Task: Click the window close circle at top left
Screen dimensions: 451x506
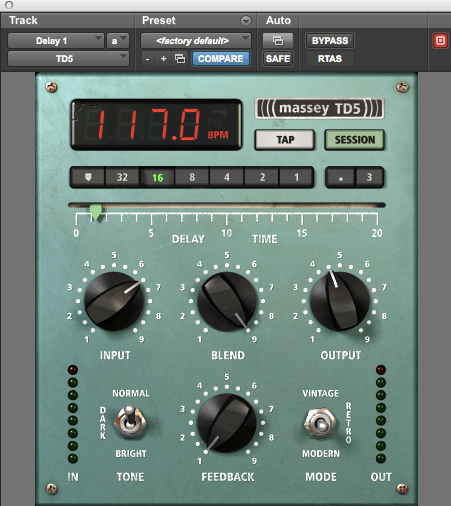Action: [9, 5]
